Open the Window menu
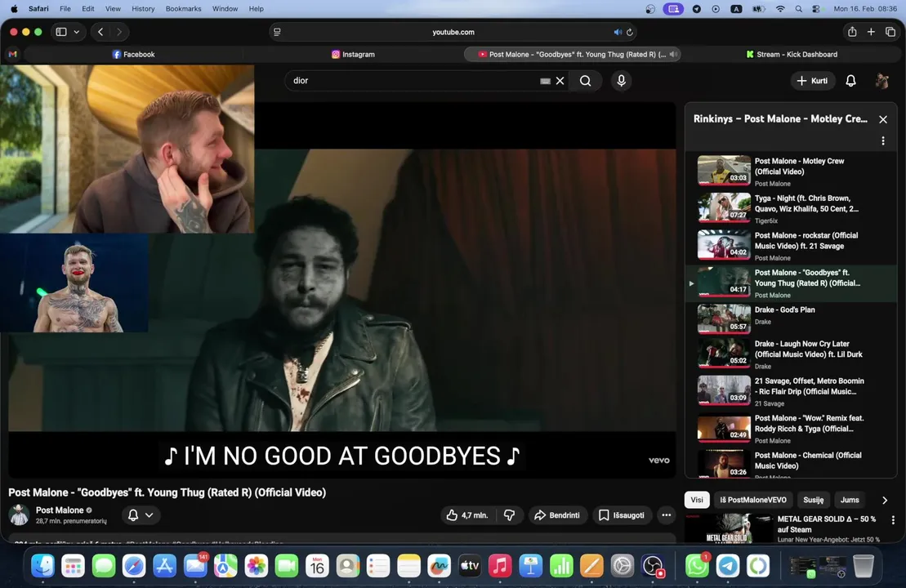Viewport: 906px width, 588px height. point(225,9)
